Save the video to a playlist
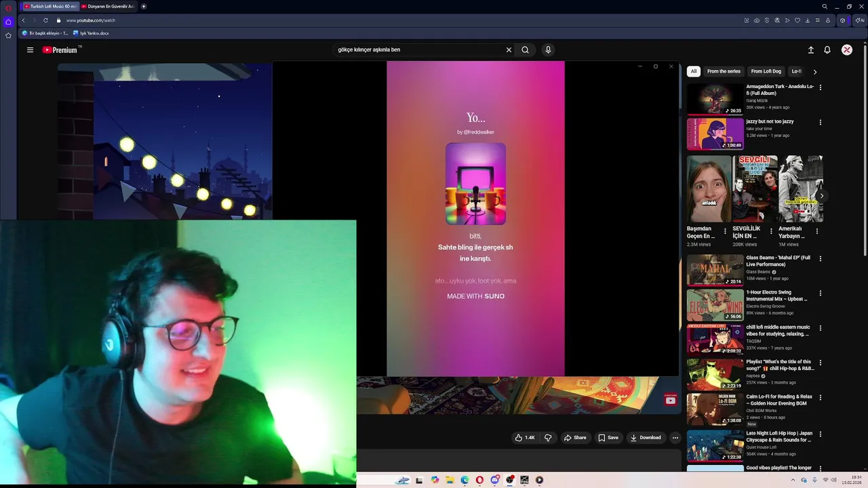Screen dimensions: 868x488 pyautogui.click(x=608, y=438)
